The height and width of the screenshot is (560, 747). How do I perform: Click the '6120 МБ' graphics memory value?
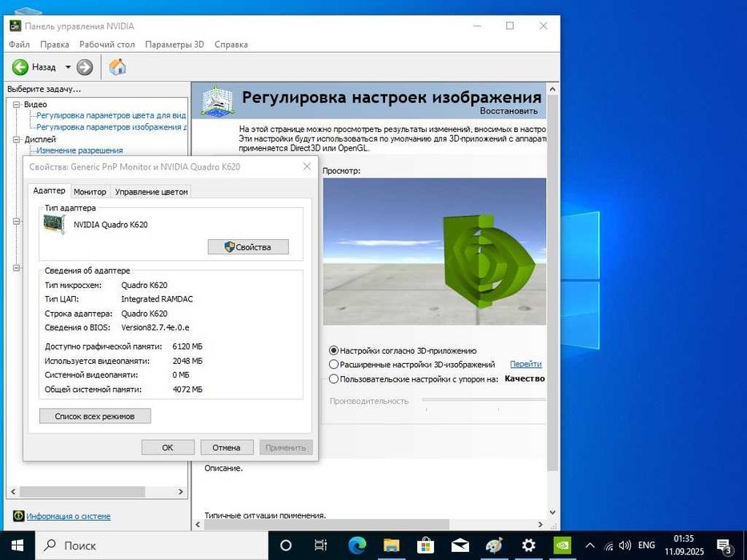point(187,346)
